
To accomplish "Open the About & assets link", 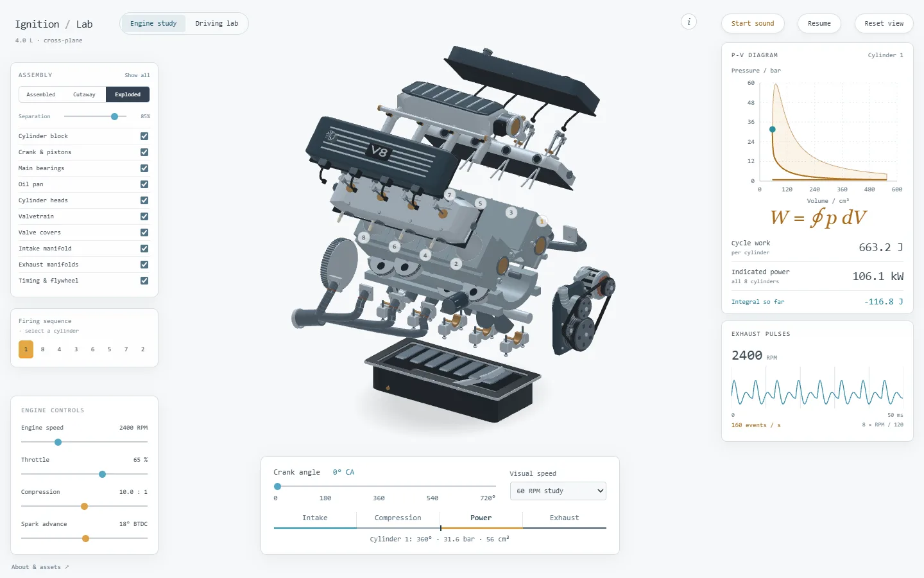I will [x=40, y=567].
